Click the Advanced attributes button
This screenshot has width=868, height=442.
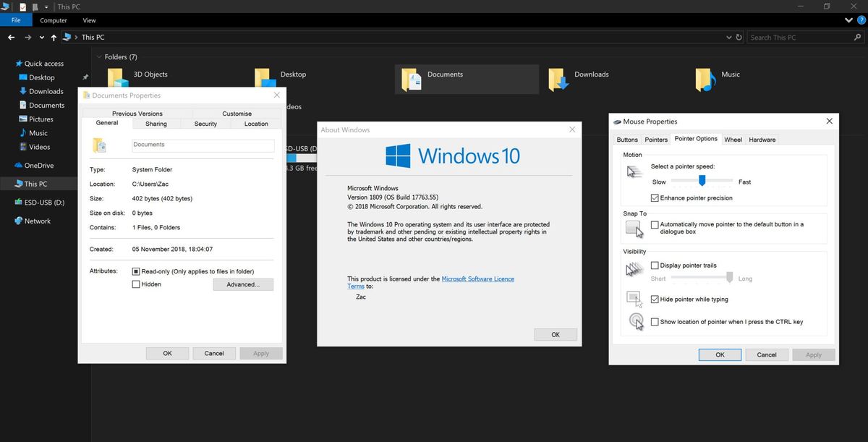(x=243, y=284)
